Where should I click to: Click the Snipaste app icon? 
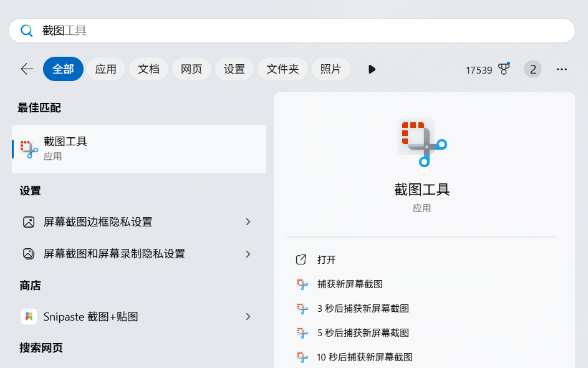click(29, 317)
